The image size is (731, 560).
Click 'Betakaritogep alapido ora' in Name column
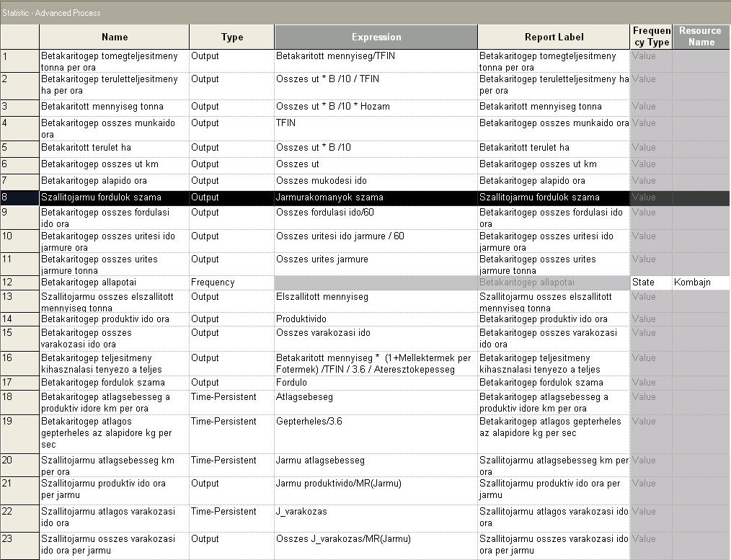pyautogui.click(x=114, y=182)
